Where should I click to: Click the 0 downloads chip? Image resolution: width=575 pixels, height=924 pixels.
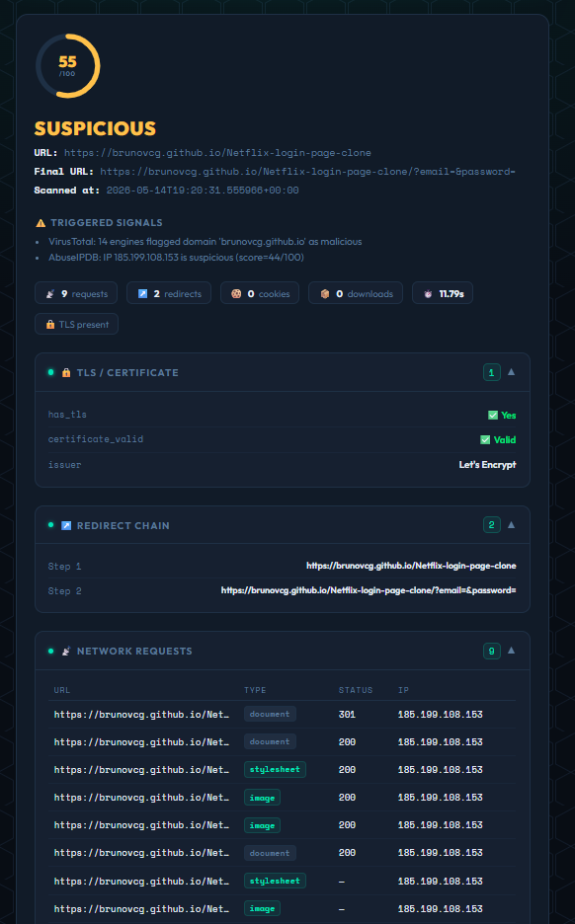point(356,293)
